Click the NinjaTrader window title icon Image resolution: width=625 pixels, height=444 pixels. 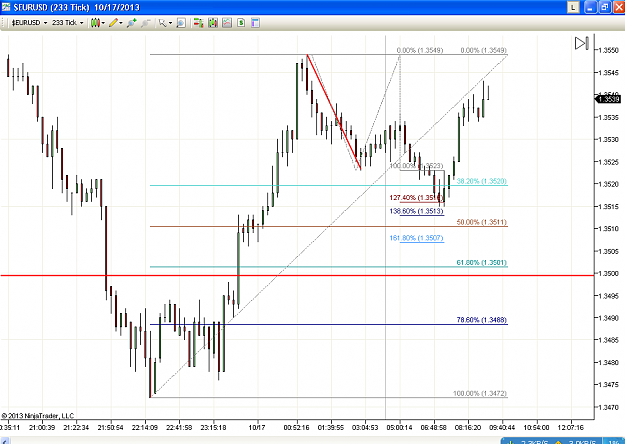pyautogui.click(x=6, y=7)
